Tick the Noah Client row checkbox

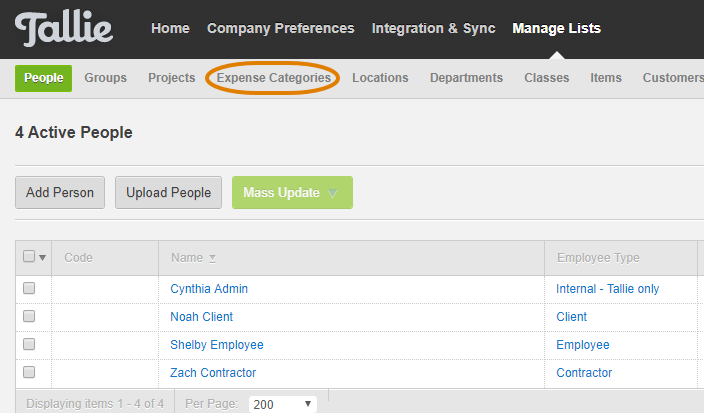click(29, 316)
